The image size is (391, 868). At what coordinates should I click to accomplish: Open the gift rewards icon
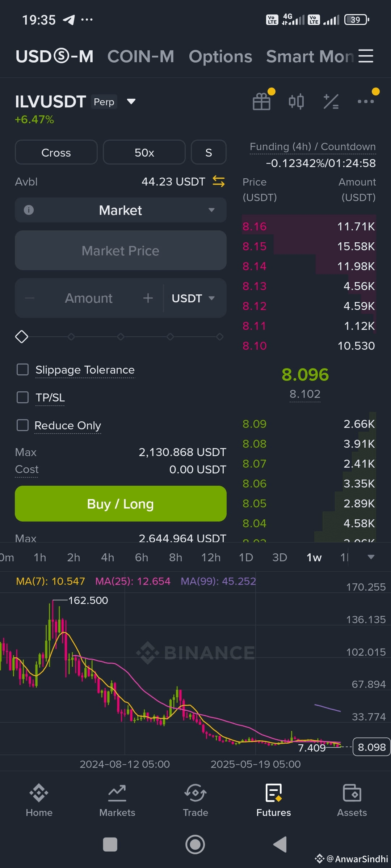261,102
